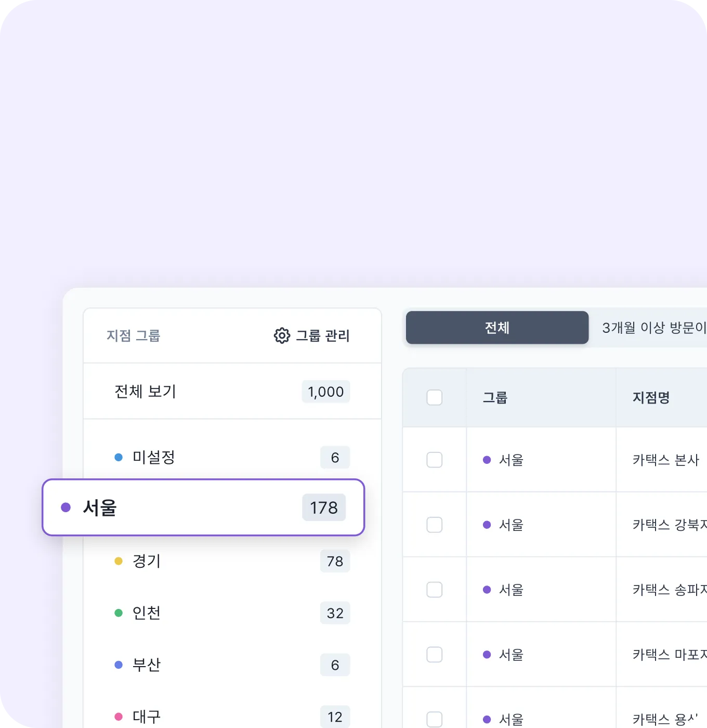
Task: Click the gear icon for group management
Action: 282,336
